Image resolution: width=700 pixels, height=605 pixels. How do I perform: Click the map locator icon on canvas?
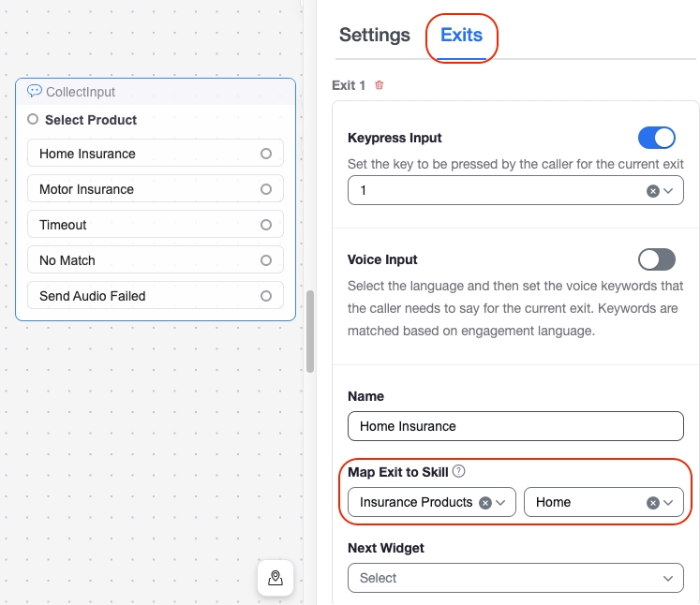pos(276,578)
